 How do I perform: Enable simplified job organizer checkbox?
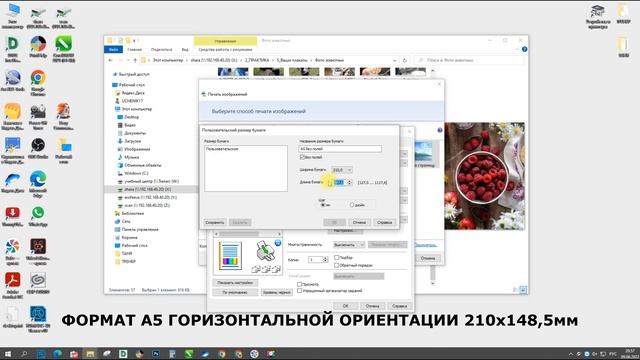[300, 291]
